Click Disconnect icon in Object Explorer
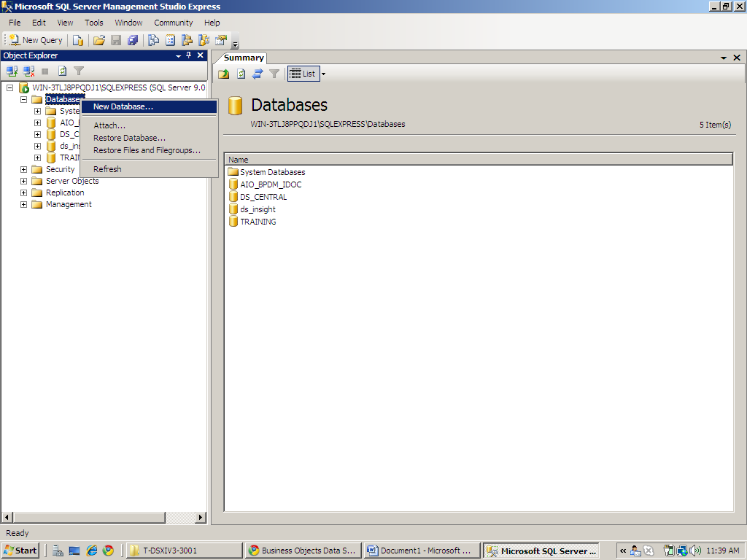This screenshot has width=747, height=560. pyautogui.click(x=28, y=71)
